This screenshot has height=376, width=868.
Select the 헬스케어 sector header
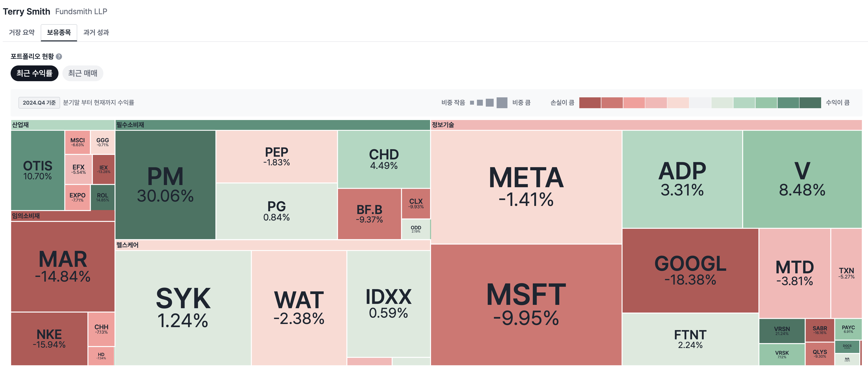coord(272,245)
